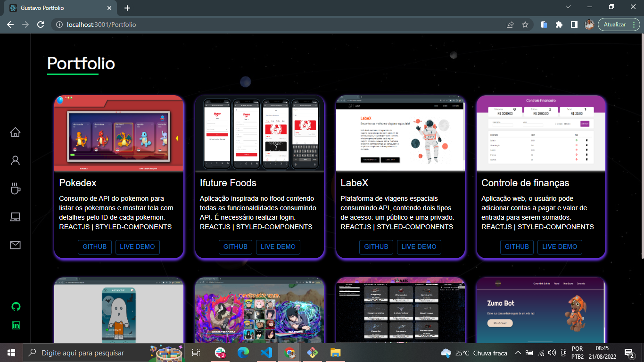Click the Zuma Bot project thumbnail
Screen dimensions: 644x362
point(541,310)
